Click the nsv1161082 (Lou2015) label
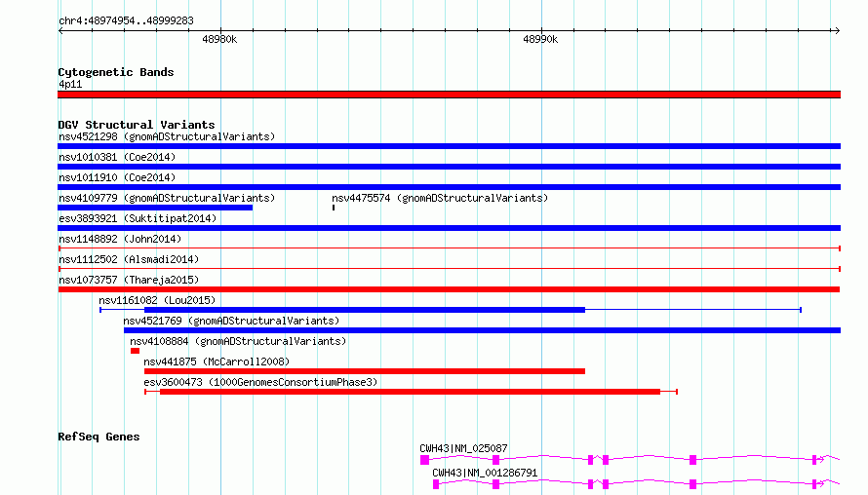 coord(157,300)
